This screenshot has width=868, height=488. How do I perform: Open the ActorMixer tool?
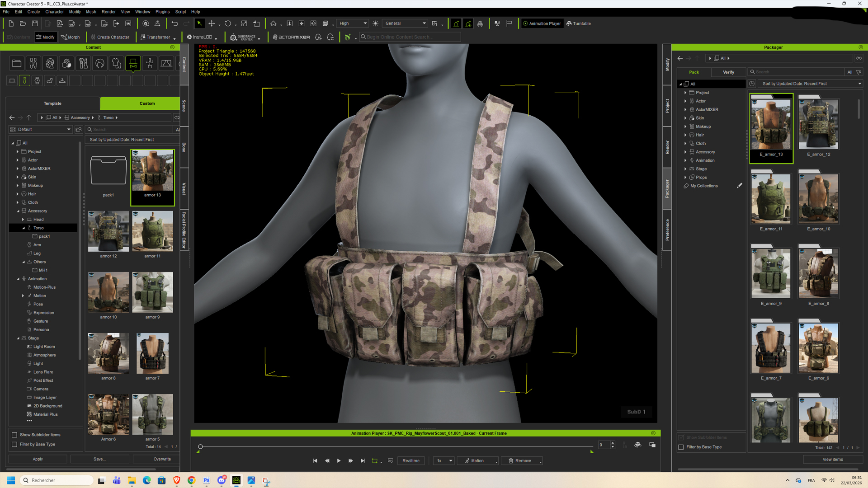pos(292,37)
